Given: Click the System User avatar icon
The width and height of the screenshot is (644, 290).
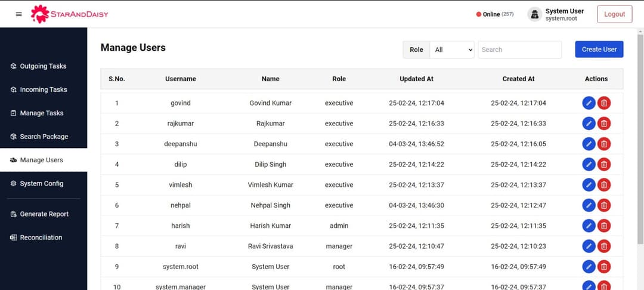Looking at the screenshot, I should (x=534, y=14).
